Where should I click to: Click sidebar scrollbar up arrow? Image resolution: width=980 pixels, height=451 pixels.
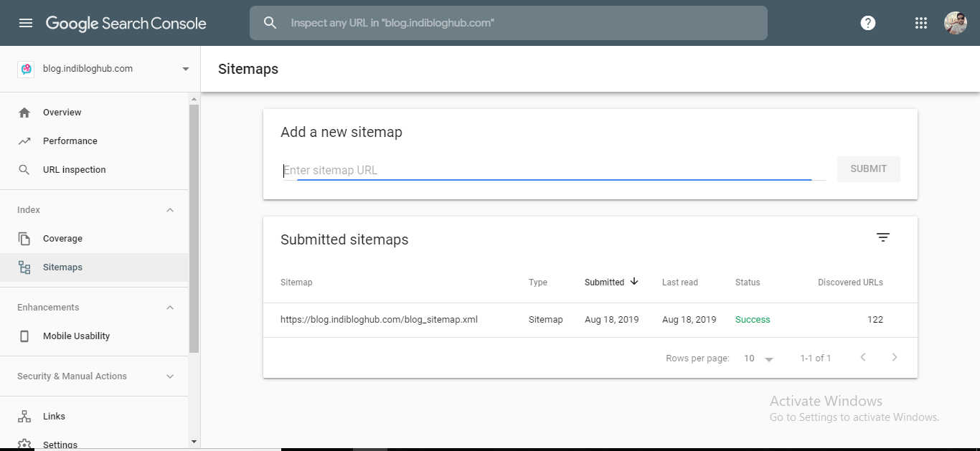point(194,98)
